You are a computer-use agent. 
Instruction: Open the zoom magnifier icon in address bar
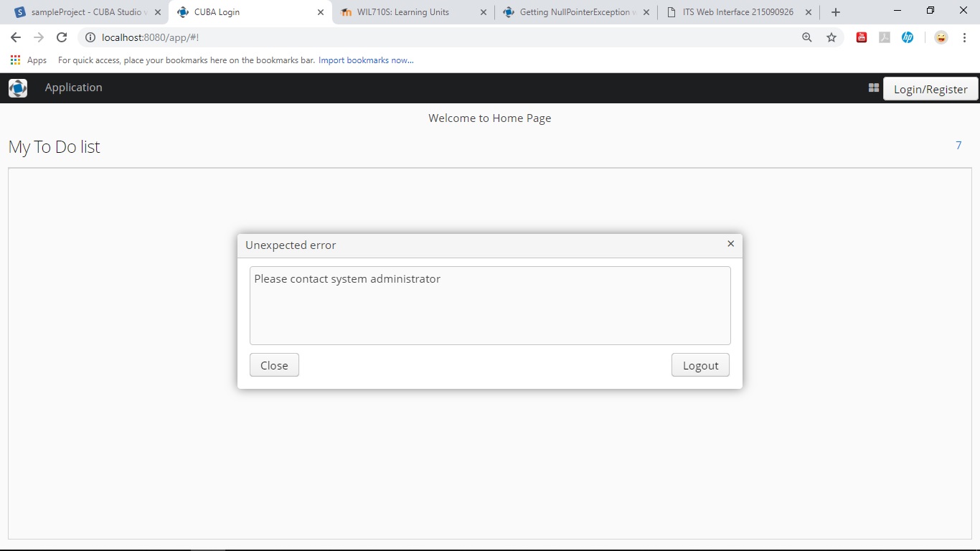tap(807, 37)
